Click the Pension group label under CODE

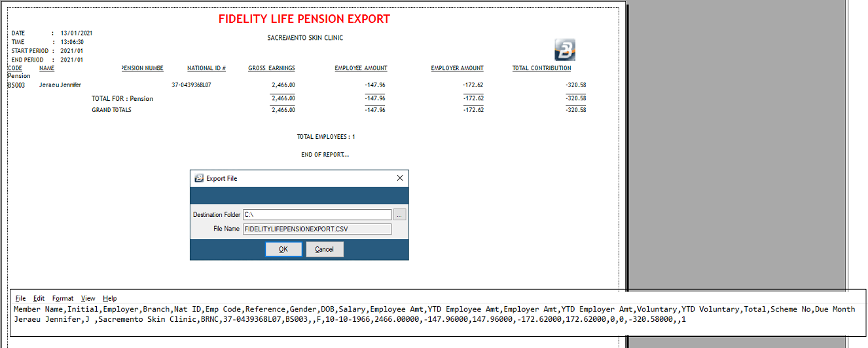[19, 76]
